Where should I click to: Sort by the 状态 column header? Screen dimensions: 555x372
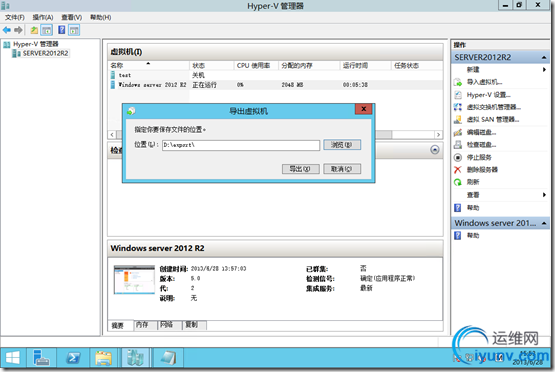click(x=212, y=65)
